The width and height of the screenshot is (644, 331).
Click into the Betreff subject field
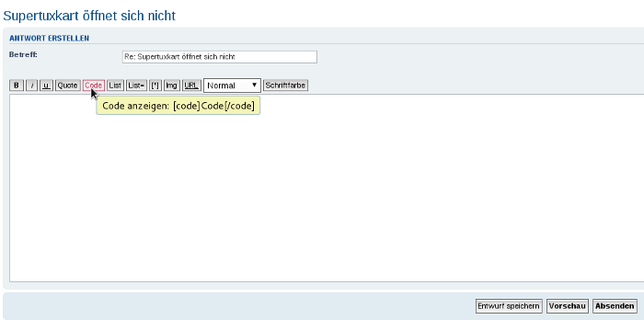click(220, 57)
